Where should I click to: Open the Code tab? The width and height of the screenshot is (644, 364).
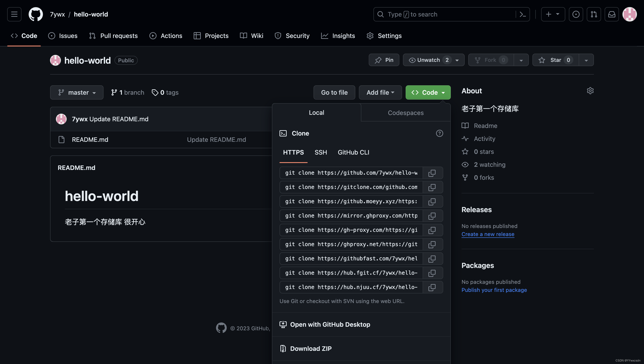coord(24,36)
